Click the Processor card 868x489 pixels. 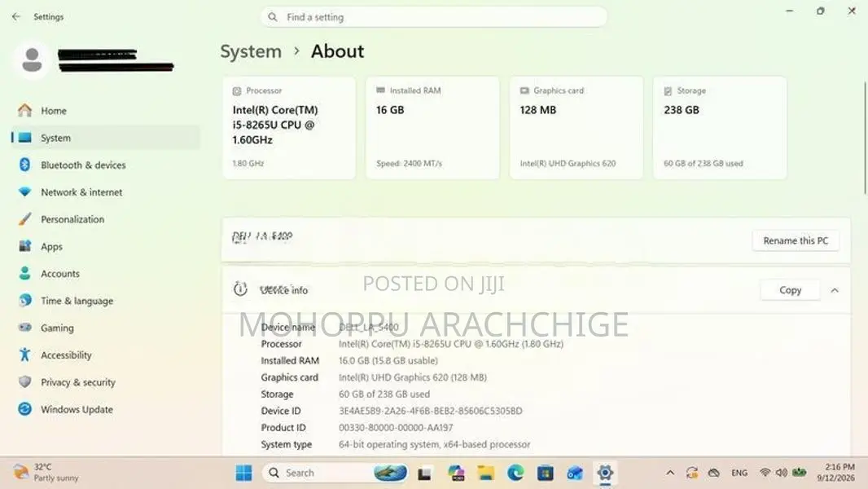click(289, 128)
